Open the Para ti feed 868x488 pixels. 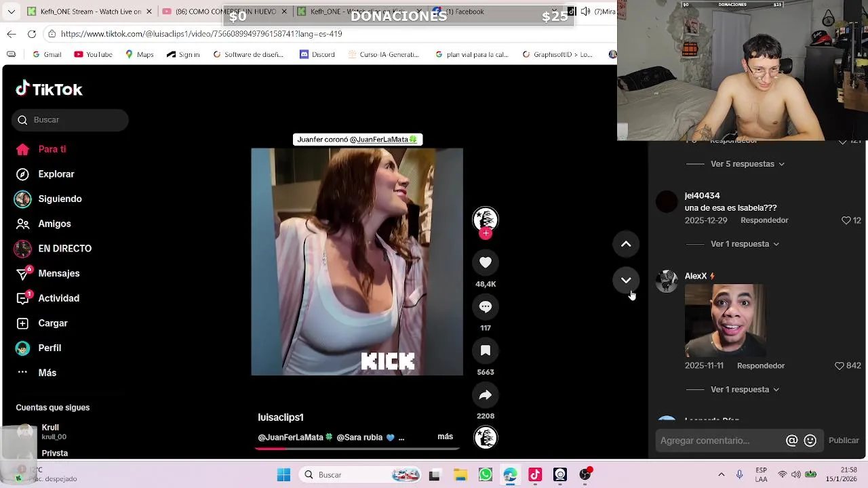[41, 149]
